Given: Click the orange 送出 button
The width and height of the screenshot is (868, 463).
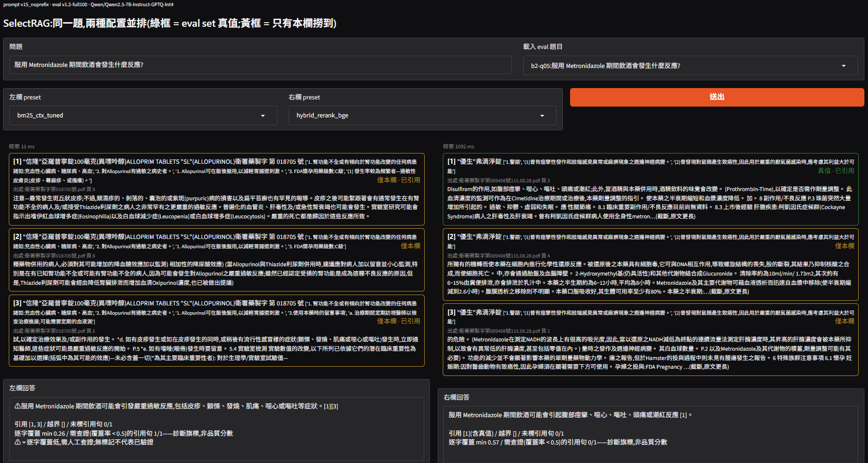Looking at the screenshot, I should [x=717, y=97].
